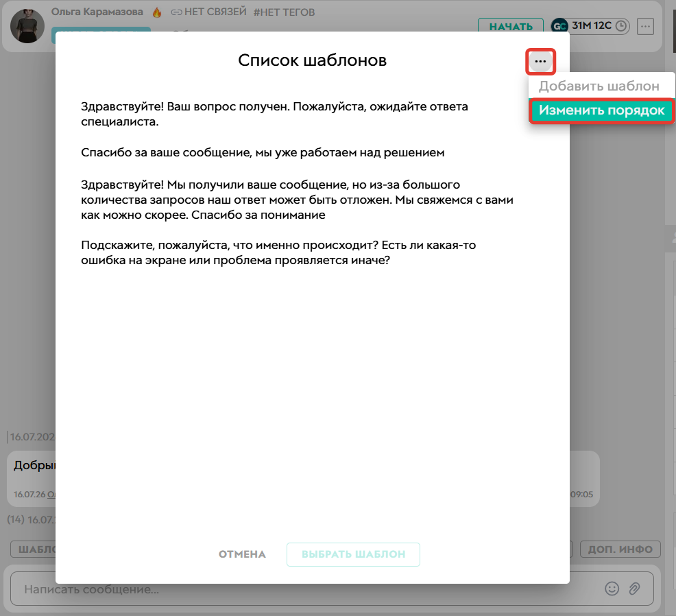Click the contact name 'Ольга Карамазова'
This screenshot has width=676, height=616.
click(x=97, y=12)
